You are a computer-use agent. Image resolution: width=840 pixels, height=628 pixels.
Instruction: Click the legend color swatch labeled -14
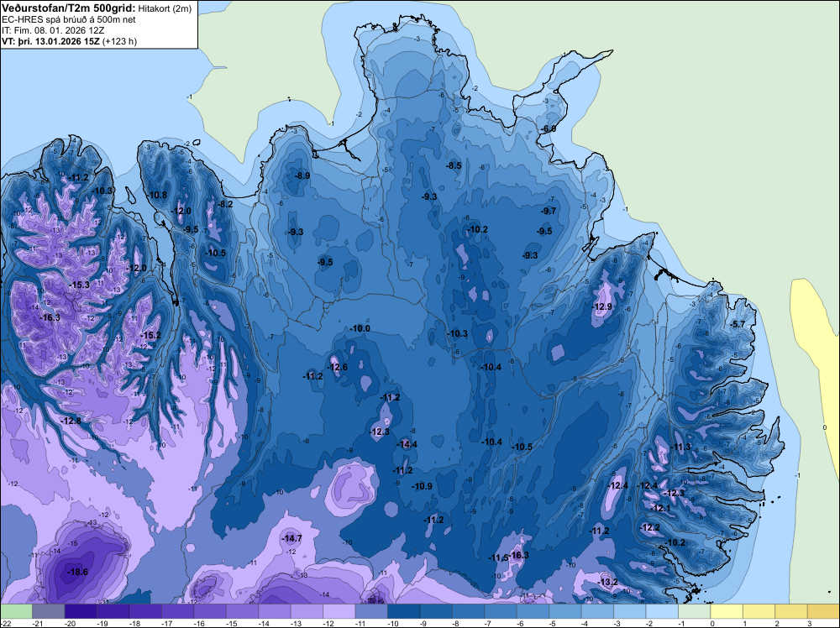tap(275, 611)
